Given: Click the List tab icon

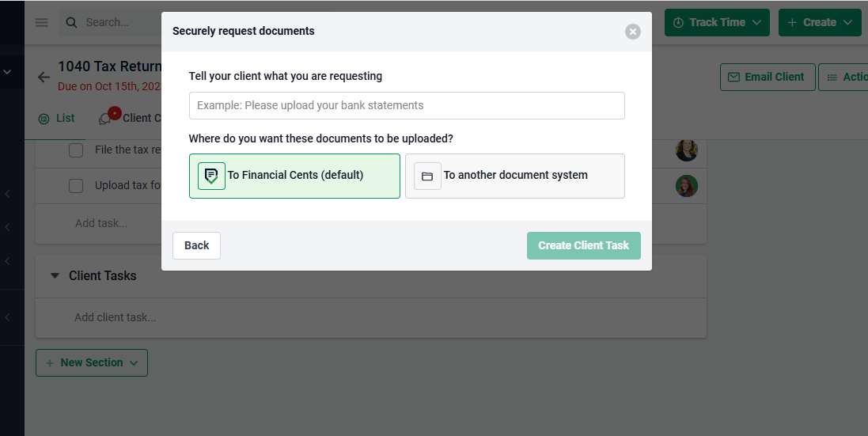Looking at the screenshot, I should (x=44, y=119).
